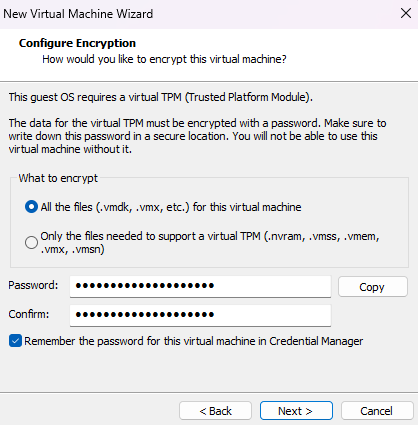Copy the password to clipboard
The image size is (418, 425).
[x=373, y=287]
